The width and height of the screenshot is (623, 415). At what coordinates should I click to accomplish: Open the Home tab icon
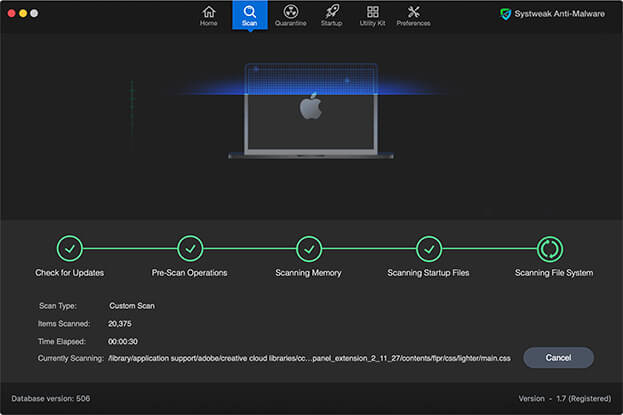click(208, 12)
